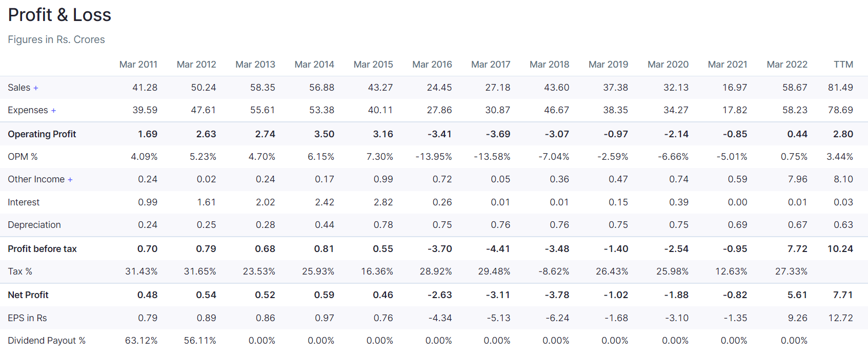Select the Mar 2016 OPM value -13.95%

coord(433,157)
